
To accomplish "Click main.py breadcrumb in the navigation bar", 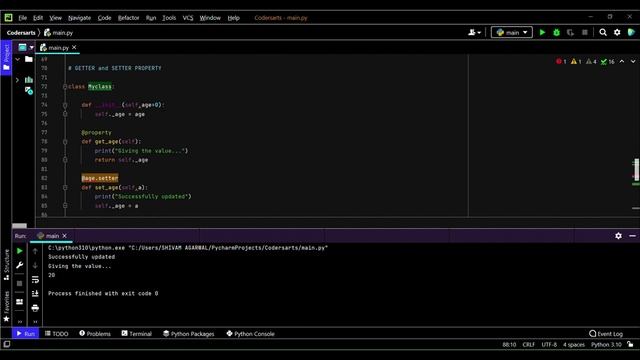I will pyautogui.click(x=58, y=33).
